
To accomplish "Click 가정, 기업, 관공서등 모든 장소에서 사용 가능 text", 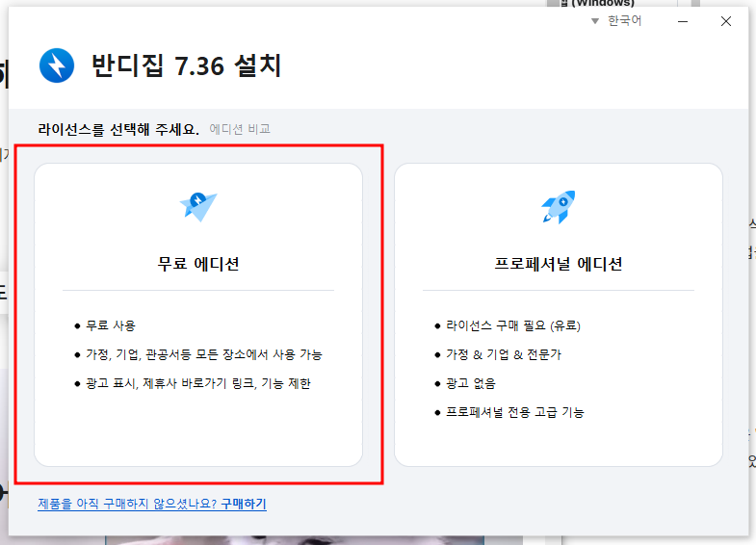I will (204, 354).
